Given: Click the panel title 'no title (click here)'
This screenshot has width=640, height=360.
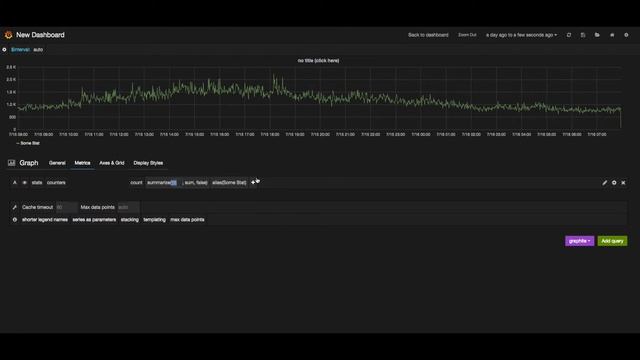Looking at the screenshot, I should click(x=318, y=60).
